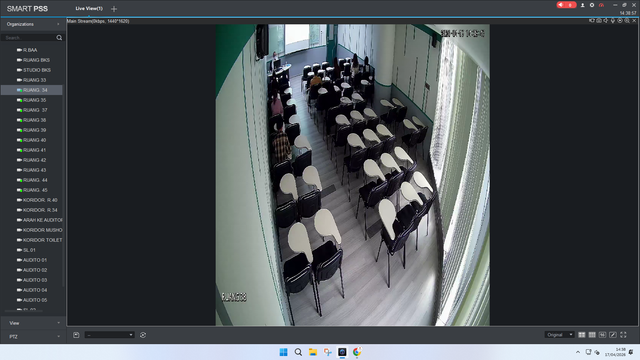Image resolution: width=640 pixels, height=360 pixels.
Task: Click instant playback icon on video pane
Action: (x=620, y=20)
